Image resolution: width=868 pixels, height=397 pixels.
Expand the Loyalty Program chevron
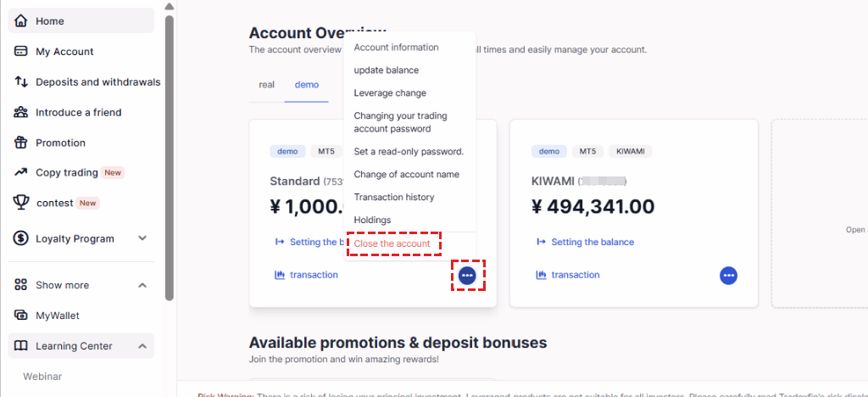point(142,238)
